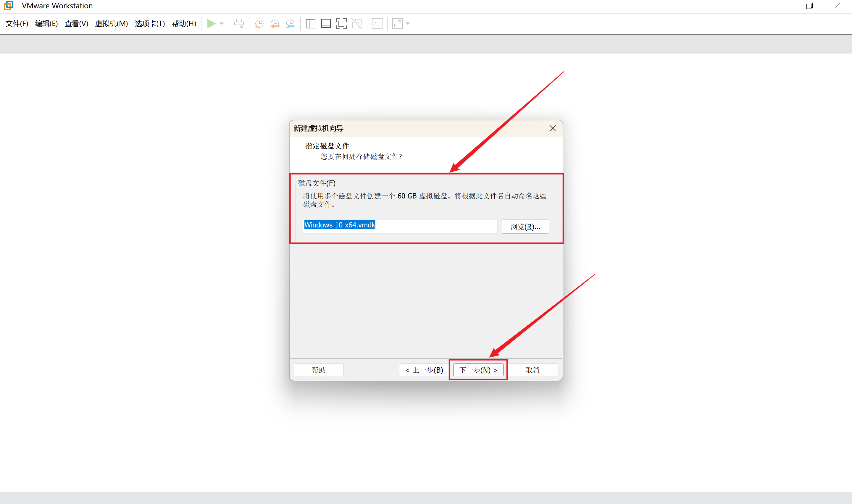Open the 选项卡(T) menu
Screen dimensions: 852x504
(x=150, y=23)
